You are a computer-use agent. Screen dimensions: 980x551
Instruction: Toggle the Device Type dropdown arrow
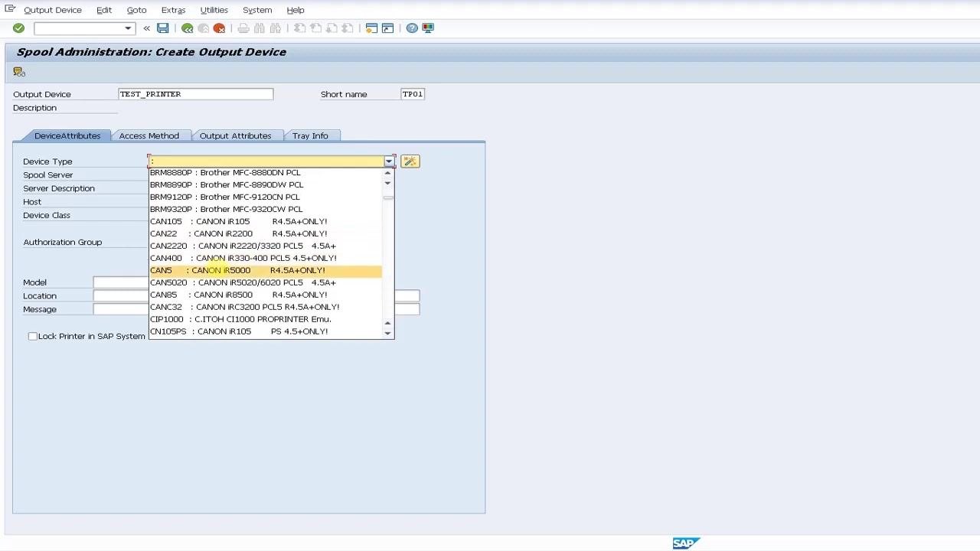389,161
